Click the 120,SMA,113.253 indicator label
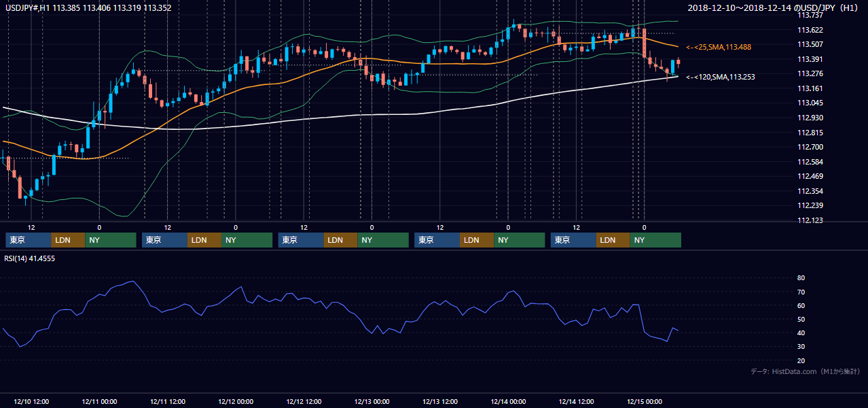The image size is (868, 408). point(720,77)
